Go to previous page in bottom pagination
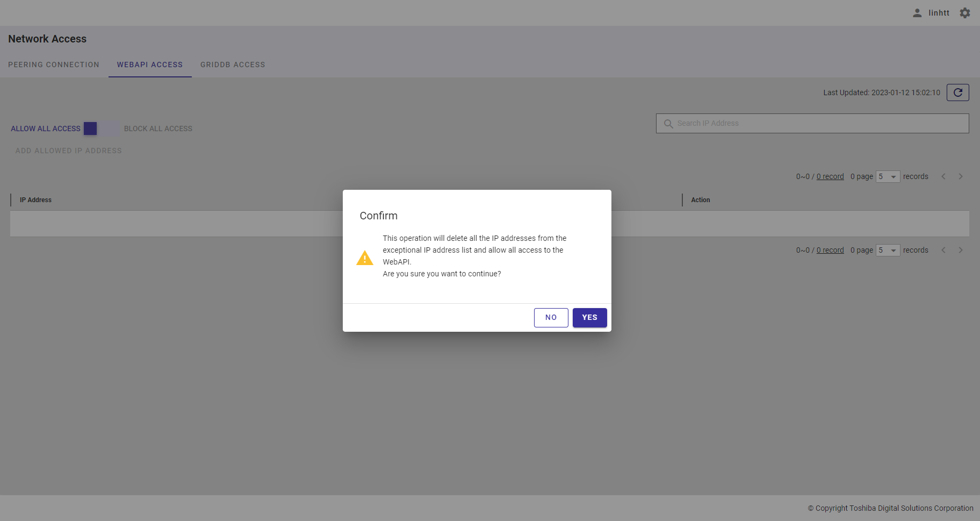 (x=943, y=250)
